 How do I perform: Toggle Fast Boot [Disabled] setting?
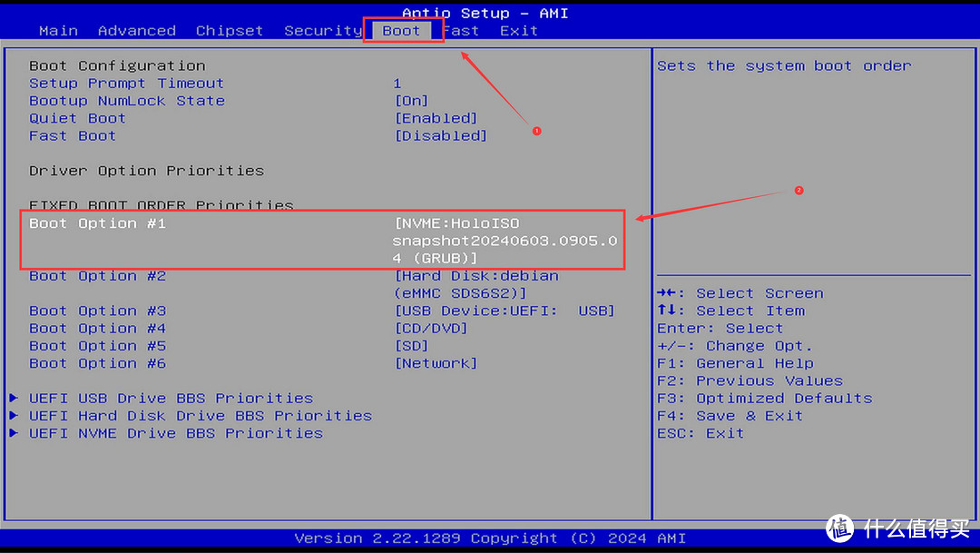point(440,136)
